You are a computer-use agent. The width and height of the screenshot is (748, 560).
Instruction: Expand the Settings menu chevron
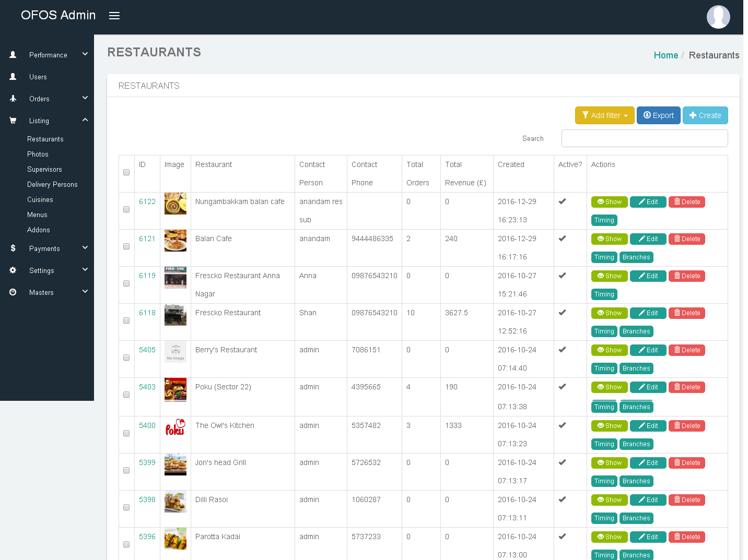point(85,269)
